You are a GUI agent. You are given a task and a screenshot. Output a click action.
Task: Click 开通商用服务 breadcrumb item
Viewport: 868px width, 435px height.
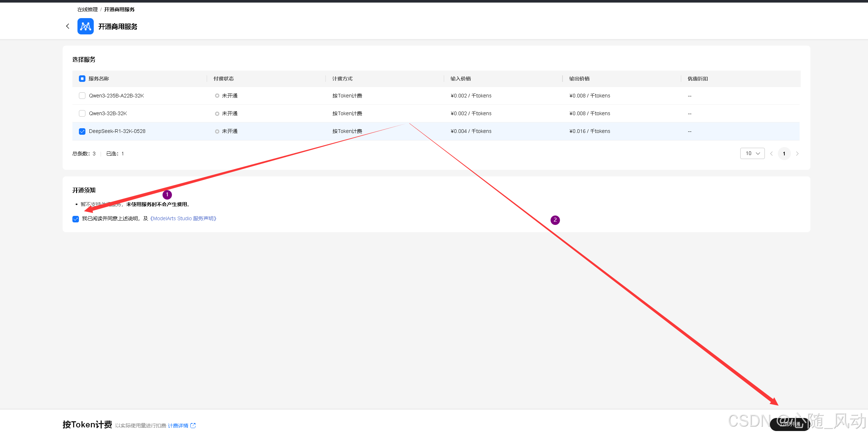[119, 9]
